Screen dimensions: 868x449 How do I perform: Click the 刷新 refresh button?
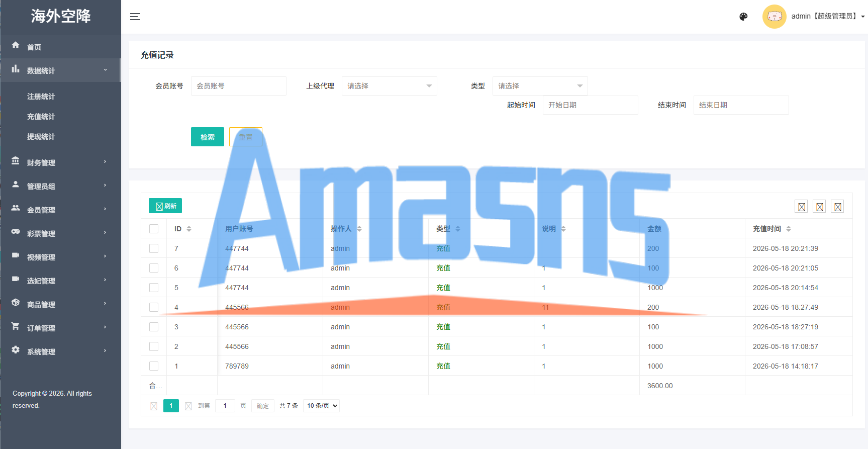pos(165,206)
